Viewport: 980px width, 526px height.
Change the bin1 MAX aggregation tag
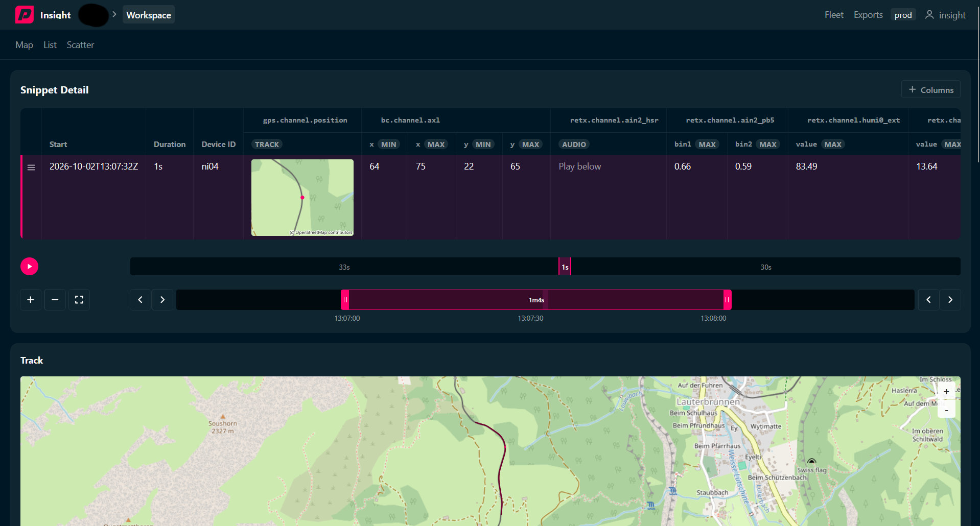point(707,145)
